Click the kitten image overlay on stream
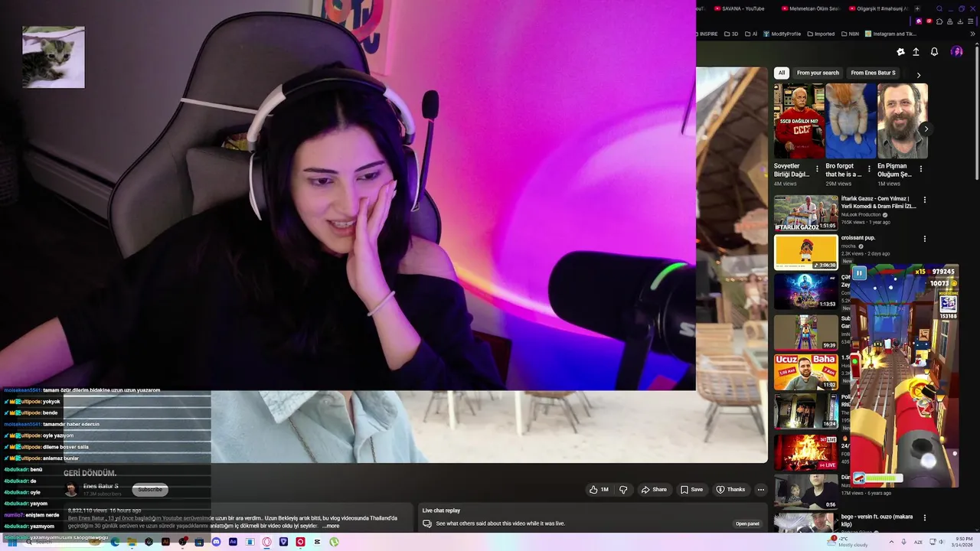This screenshot has height=551, width=980. click(x=54, y=57)
